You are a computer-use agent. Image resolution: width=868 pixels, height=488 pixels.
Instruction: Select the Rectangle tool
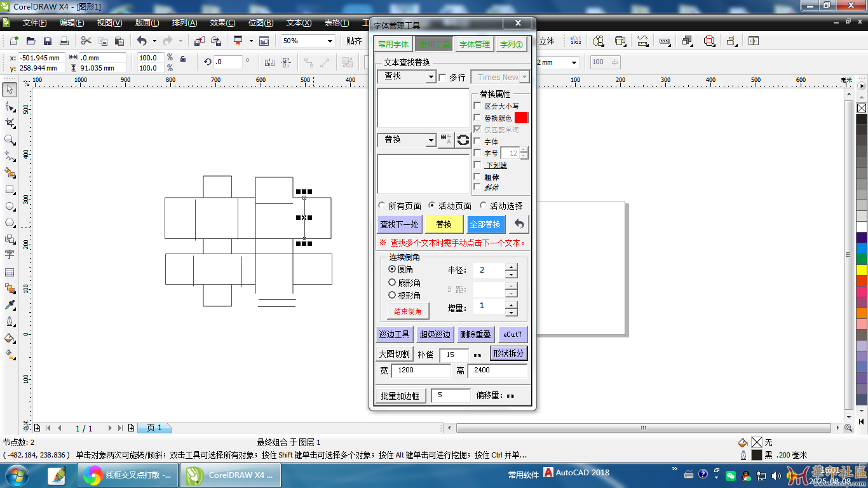(10, 189)
